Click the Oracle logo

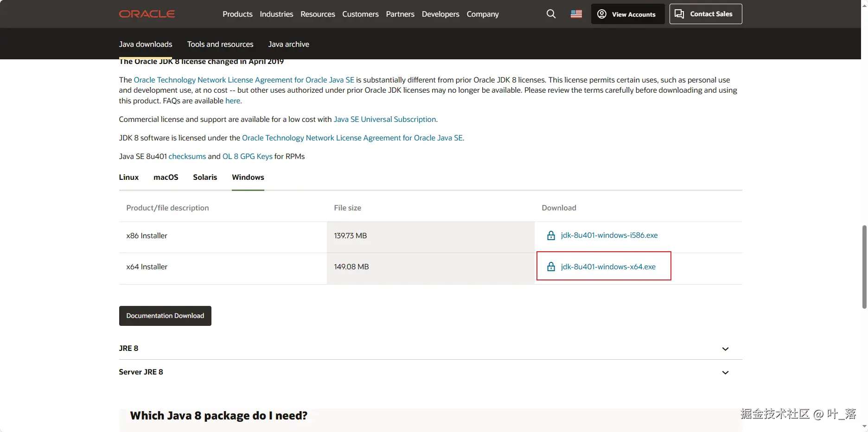coord(147,14)
